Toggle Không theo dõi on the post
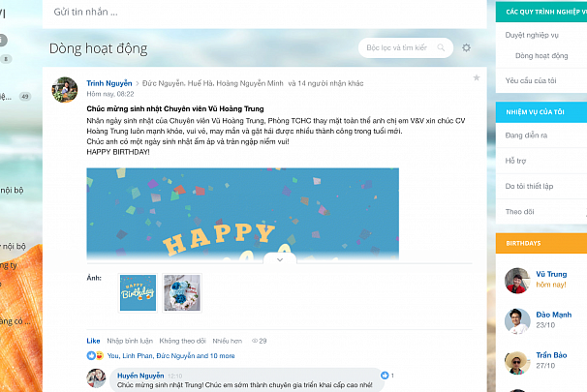Screen dimensions: 587x392 pyautogui.click(x=183, y=341)
